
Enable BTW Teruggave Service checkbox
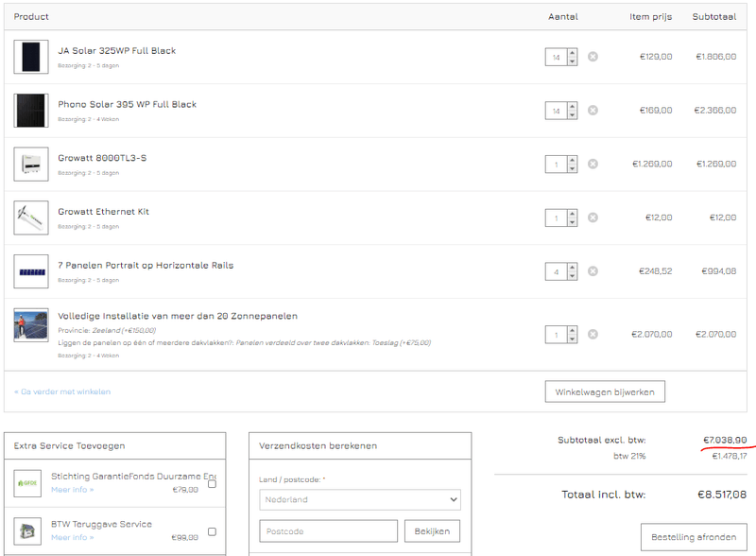tap(212, 531)
